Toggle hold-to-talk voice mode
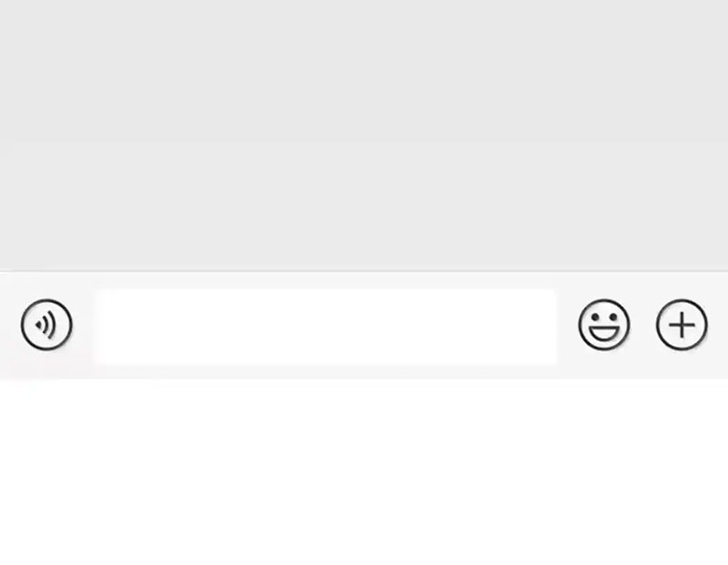This screenshot has width=728, height=565. 46,325
